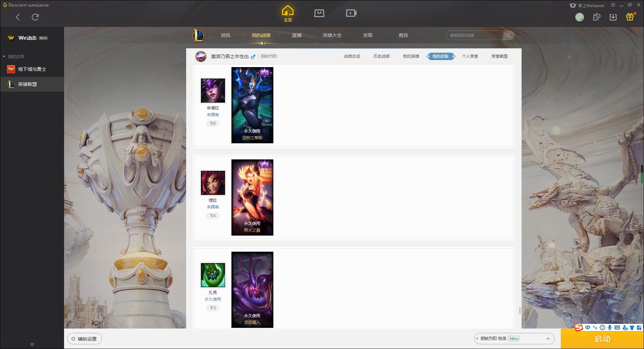The height and width of the screenshot is (349, 644).
Task: Switch to the 资讯 tab
Action: [225, 35]
